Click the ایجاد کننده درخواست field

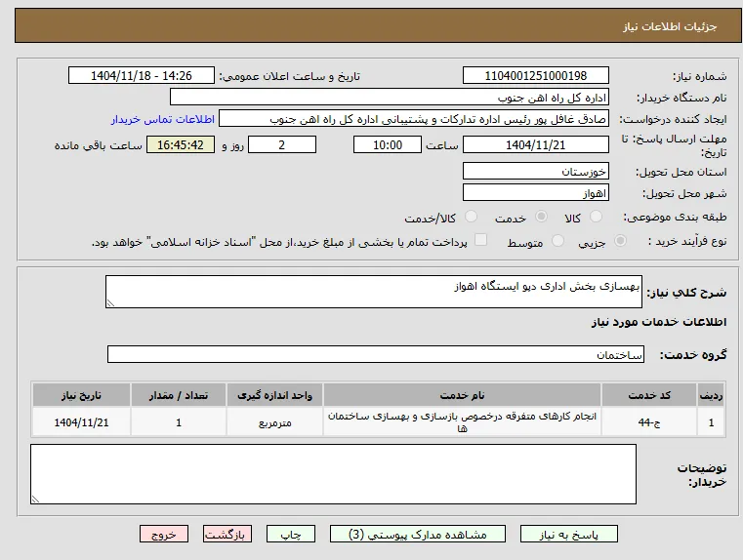pos(414,119)
